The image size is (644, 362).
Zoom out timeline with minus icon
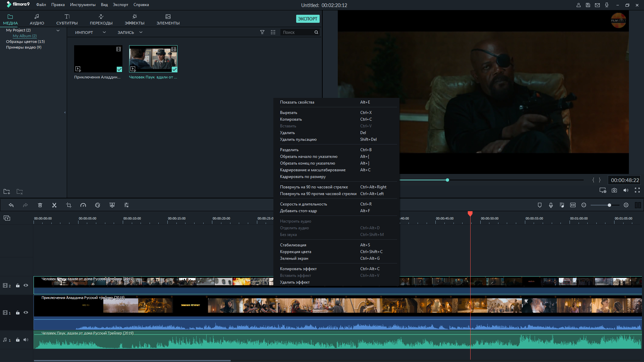click(x=584, y=205)
